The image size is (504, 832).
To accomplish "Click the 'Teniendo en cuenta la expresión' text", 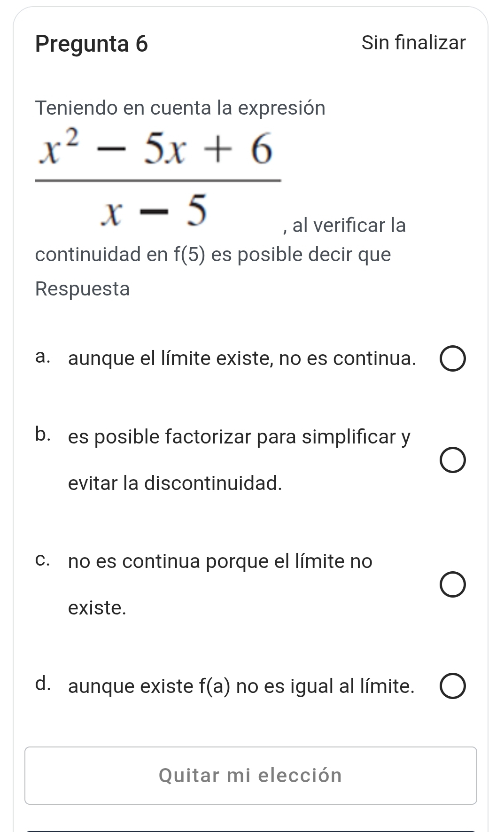I will (180, 108).
